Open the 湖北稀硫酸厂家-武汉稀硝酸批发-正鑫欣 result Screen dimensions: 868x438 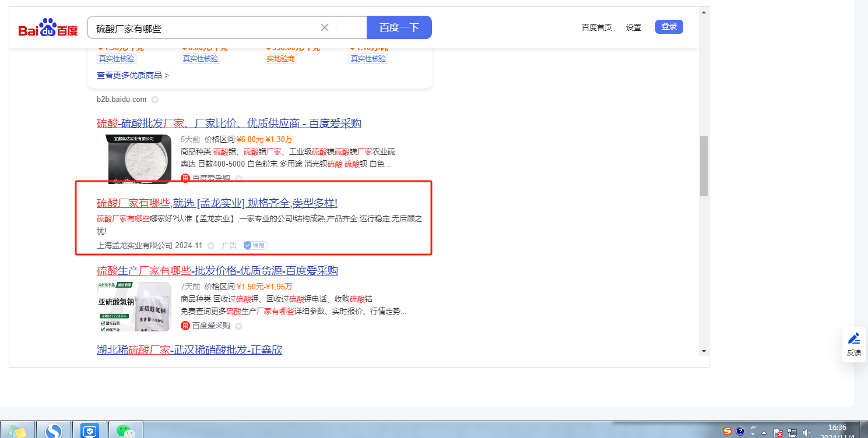coord(189,349)
